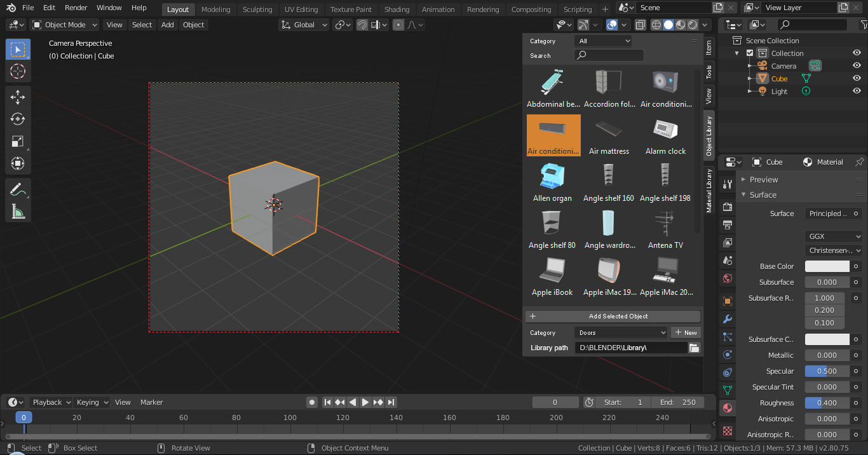Switch to rendered viewport shading
868x455 pixels.
point(693,25)
